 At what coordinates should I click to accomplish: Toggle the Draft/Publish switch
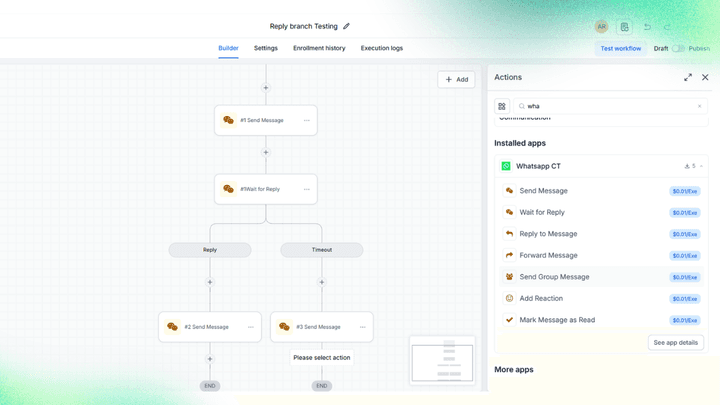678,48
